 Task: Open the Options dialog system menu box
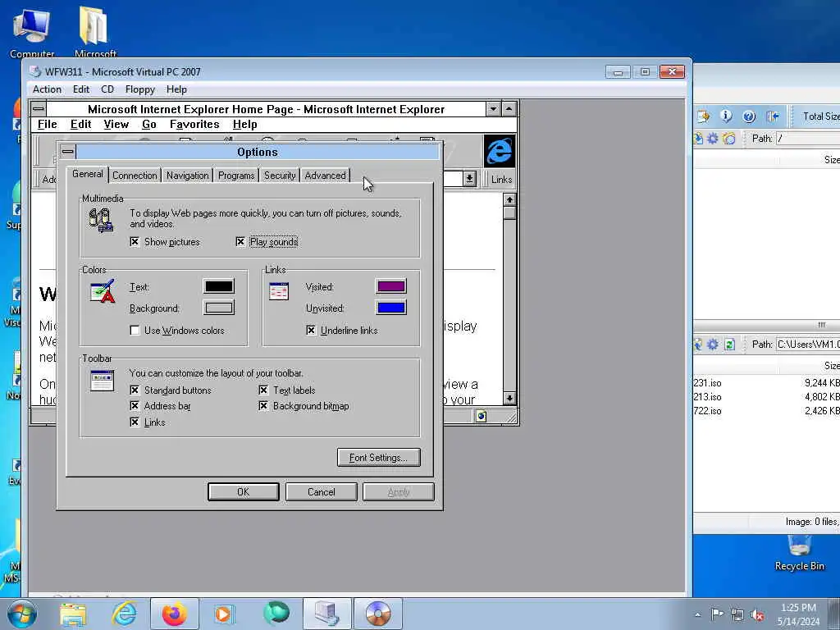click(67, 152)
